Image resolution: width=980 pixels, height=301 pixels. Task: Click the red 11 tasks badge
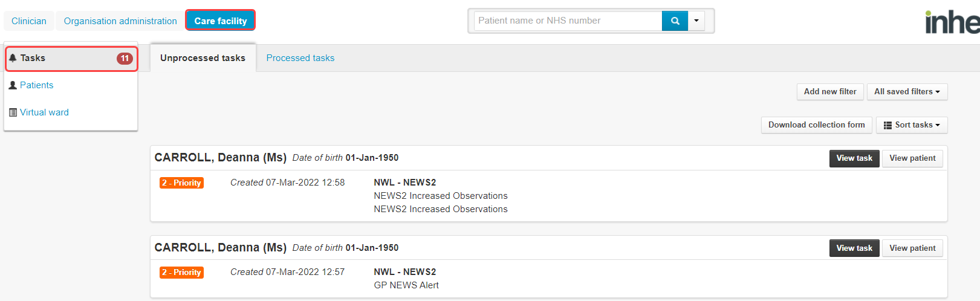(x=125, y=59)
